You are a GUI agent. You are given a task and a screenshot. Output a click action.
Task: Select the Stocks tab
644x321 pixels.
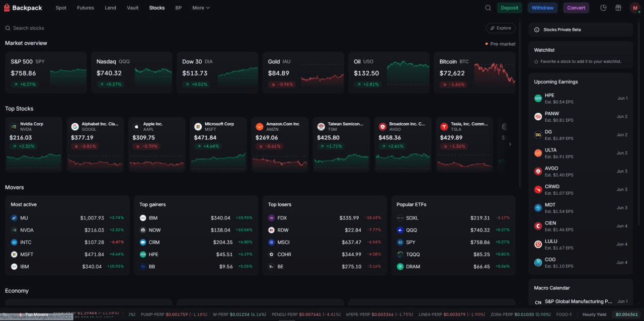157,8
